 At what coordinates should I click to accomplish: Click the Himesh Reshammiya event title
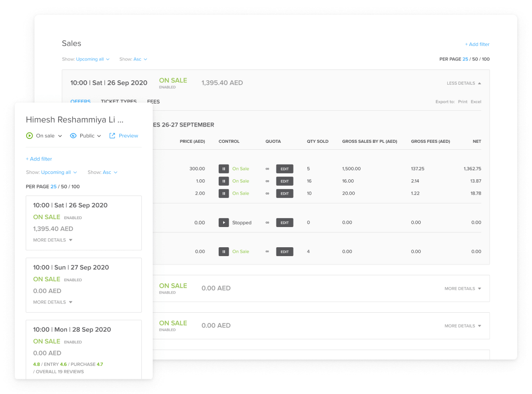[75, 120]
